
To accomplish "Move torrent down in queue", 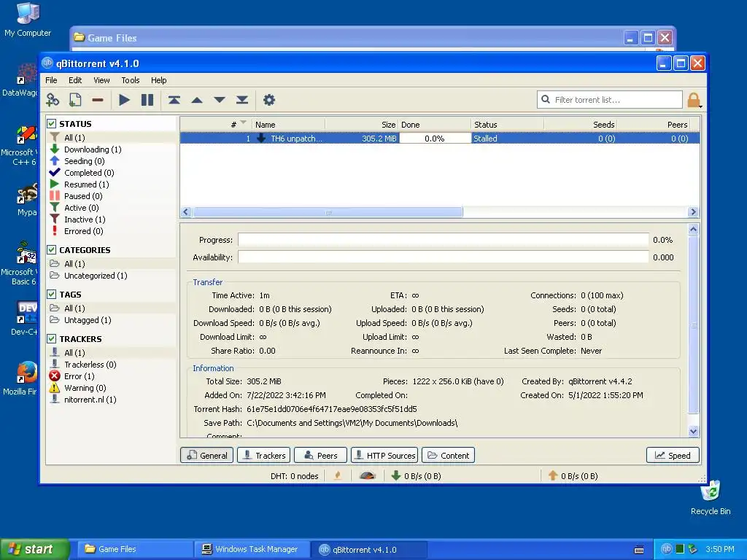I will pos(219,100).
